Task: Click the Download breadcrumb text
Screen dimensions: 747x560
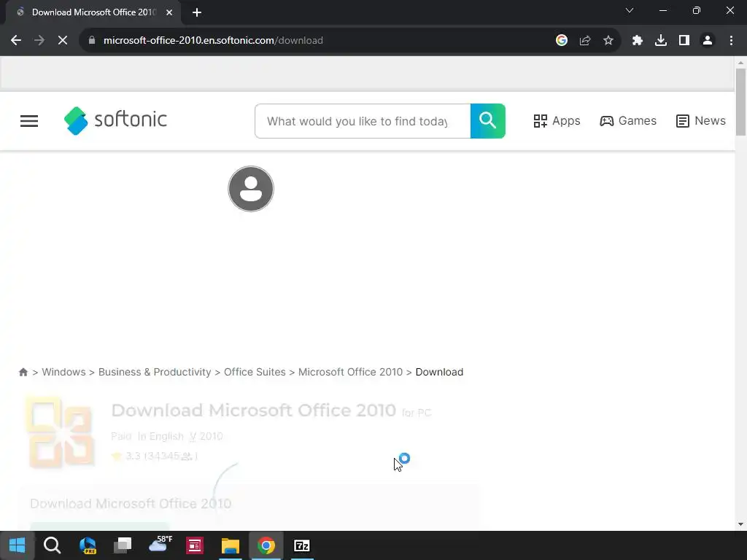Action: tap(439, 372)
